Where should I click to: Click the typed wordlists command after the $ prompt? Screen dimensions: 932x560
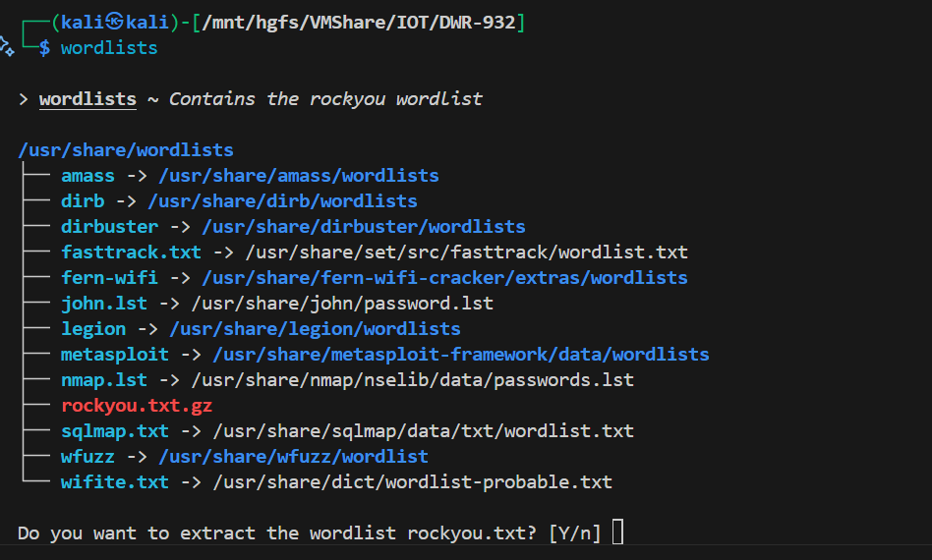click(109, 48)
